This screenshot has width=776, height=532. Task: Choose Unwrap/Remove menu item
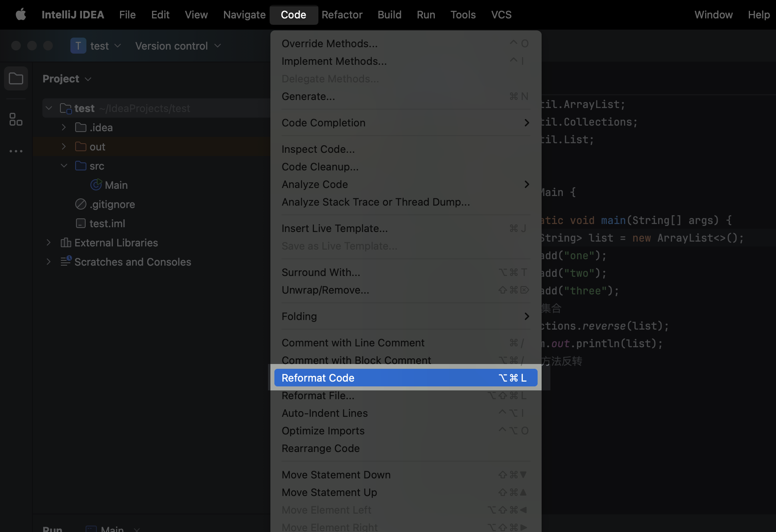coord(406,290)
